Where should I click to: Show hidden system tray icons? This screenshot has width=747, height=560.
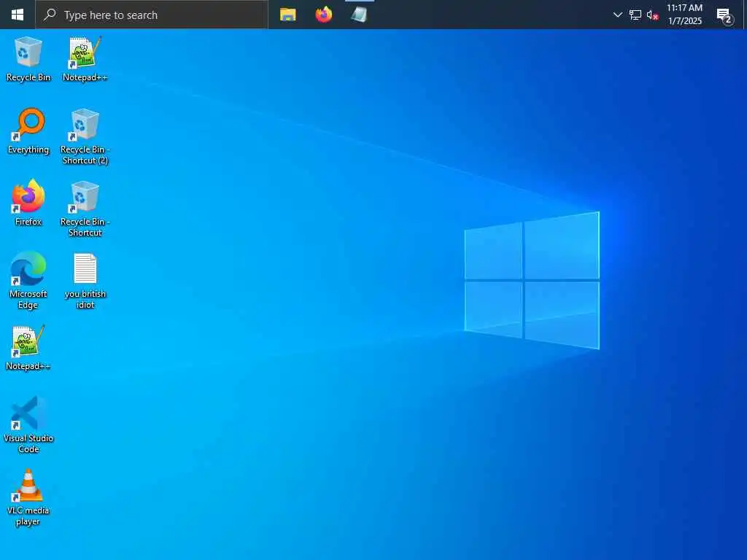pos(617,15)
